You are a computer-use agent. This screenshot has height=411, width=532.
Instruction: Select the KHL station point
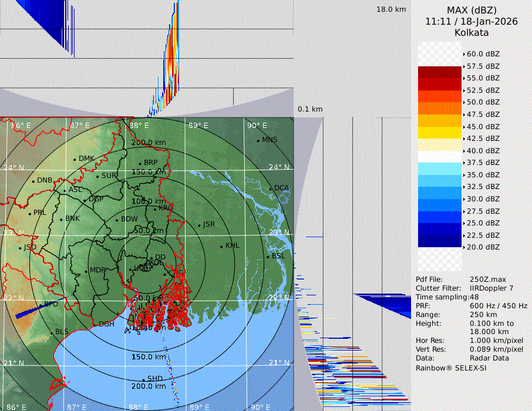[221, 246]
